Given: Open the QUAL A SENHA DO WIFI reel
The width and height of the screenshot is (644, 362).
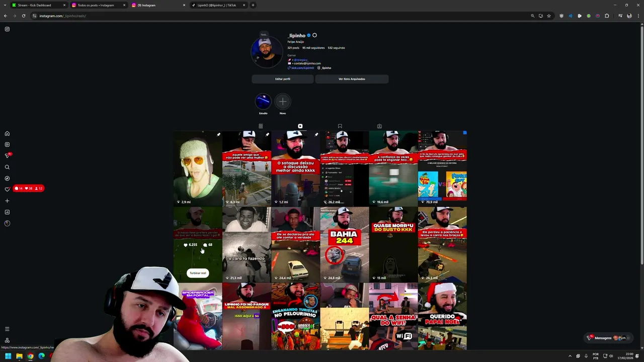Looking at the screenshot, I should click(x=393, y=317).
